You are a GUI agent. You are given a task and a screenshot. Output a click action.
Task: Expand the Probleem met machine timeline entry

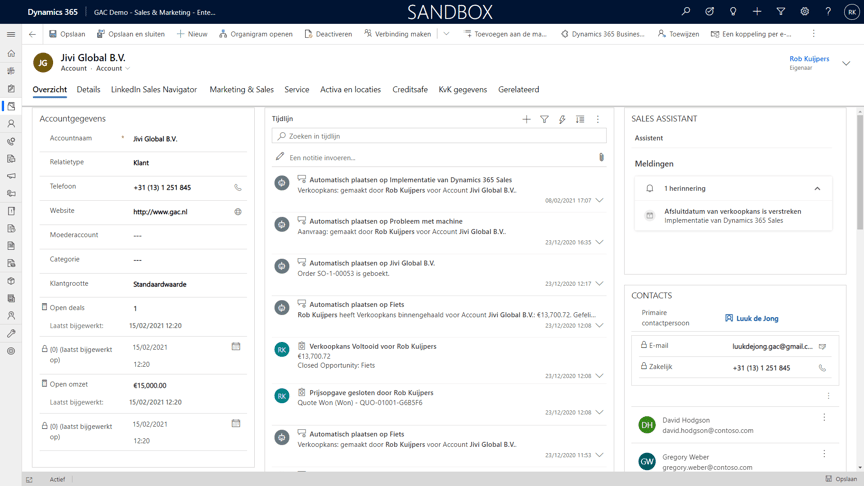tap(599, 242)
